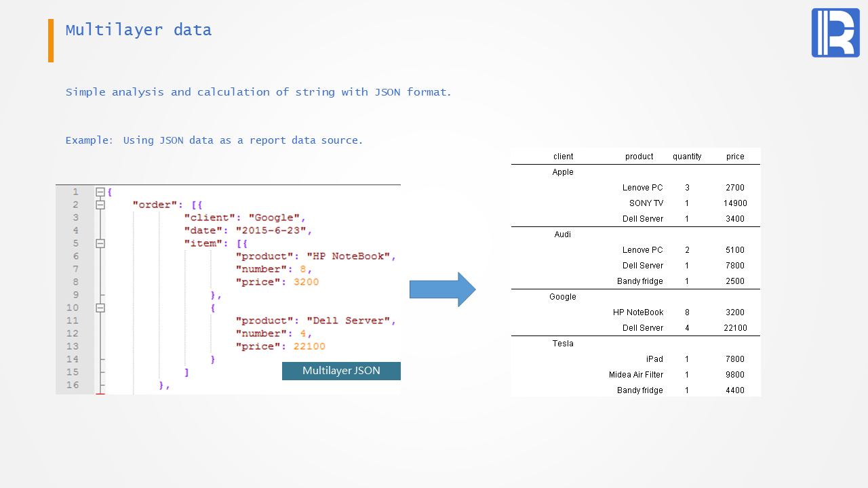Select the quantity column header

(687, 157)
